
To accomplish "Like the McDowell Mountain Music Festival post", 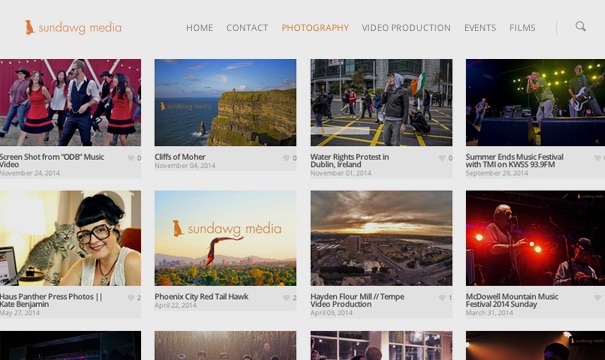I will tap(598, 297).
